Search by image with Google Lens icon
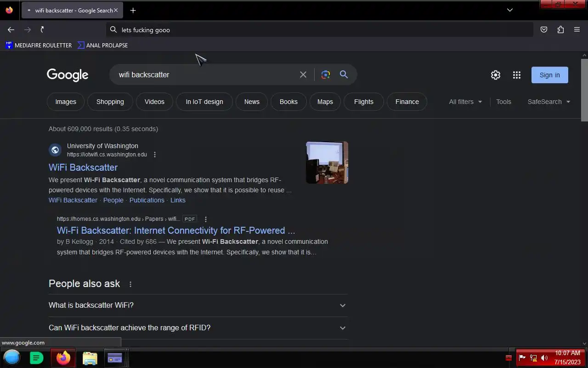The height and width of the screenshot is (368, 588). point(326,75)
